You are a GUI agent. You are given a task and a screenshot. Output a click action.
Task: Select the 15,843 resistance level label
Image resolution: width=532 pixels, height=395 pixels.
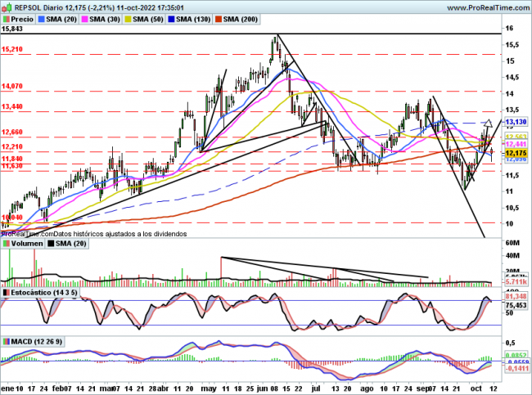coord(11,29)
